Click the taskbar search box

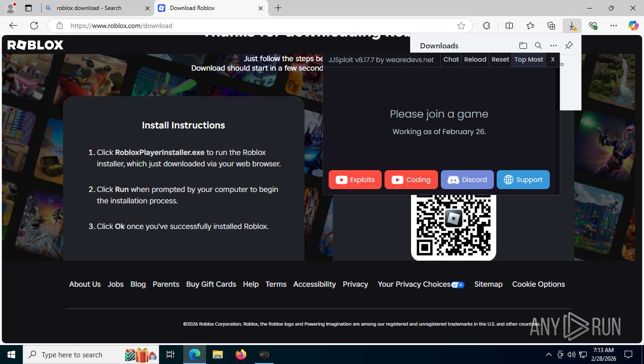[x=92, y=355]
